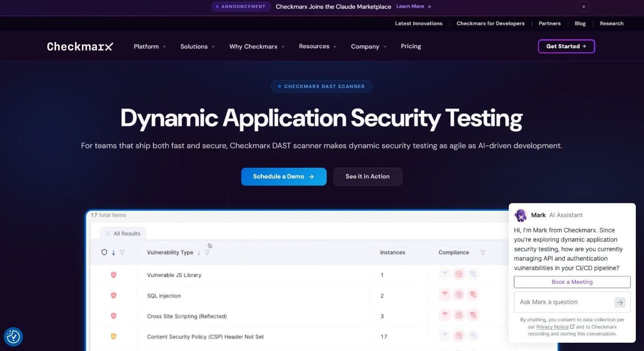Click Schedule a Demo button

point(284,176)
